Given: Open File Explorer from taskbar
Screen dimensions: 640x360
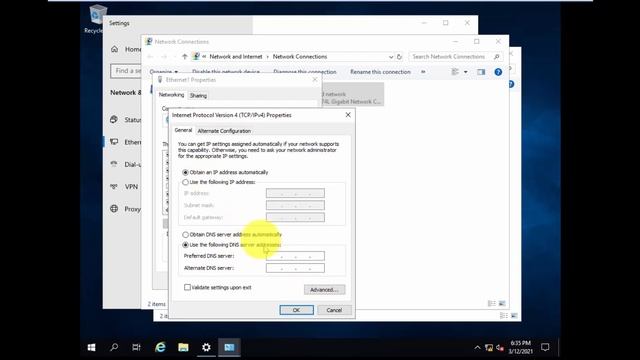Looking at the screenshot, I should 183,347.
